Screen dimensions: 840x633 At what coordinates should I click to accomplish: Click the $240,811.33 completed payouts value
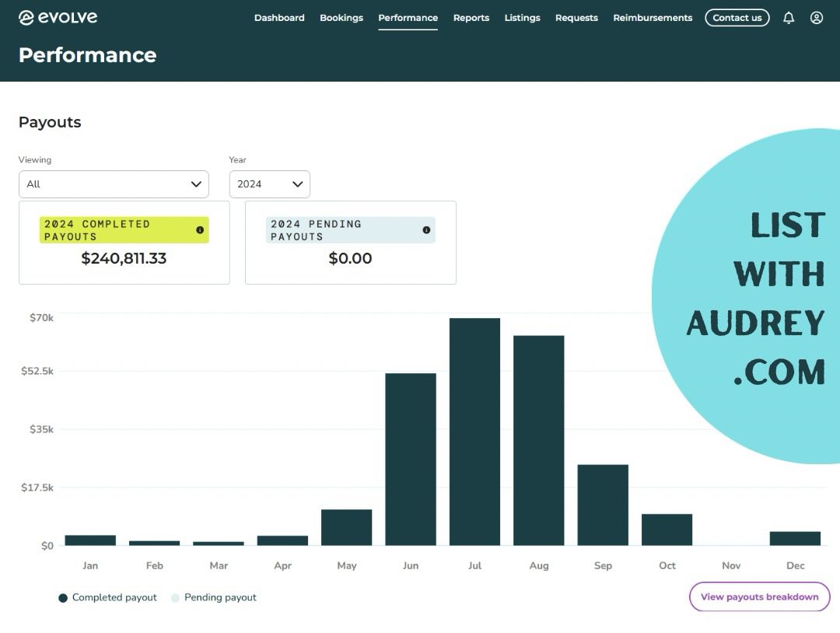coord(124,259)
